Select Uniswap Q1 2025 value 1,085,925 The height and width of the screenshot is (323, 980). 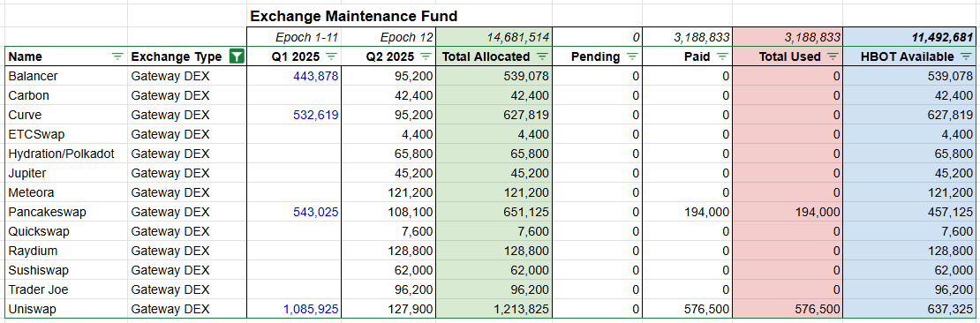pyautogui.click(x=294, y=309)
